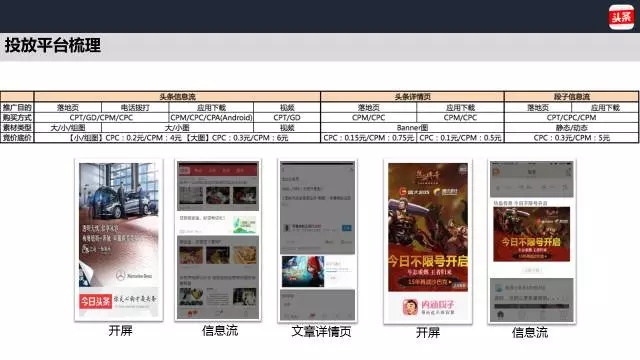Click the Mercedes-Benz star logo
Viewport: 640px width, 360px height.
pos(120,276)
